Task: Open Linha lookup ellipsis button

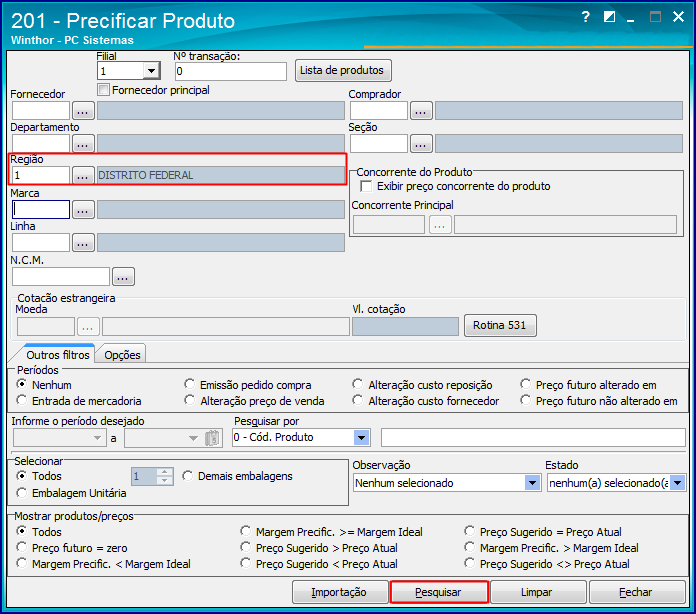Action: 83,242
